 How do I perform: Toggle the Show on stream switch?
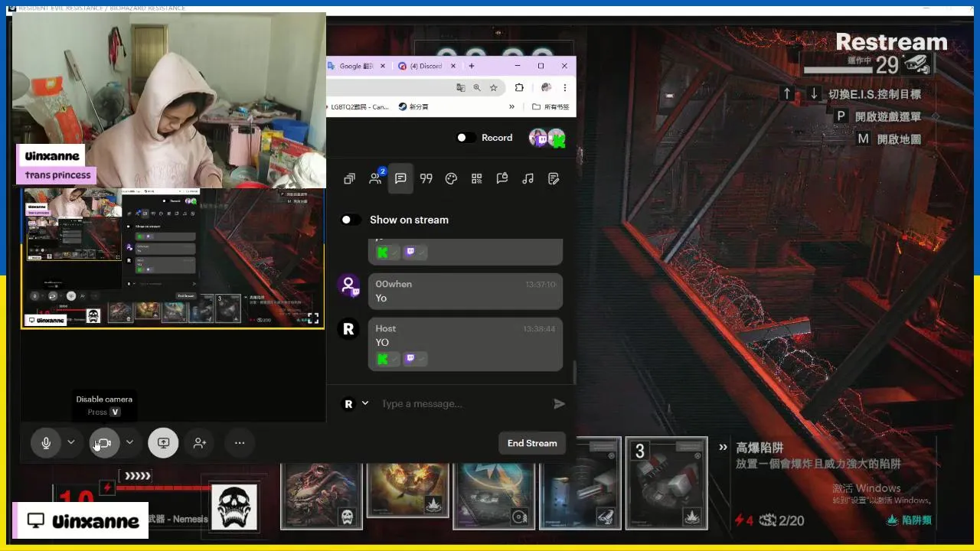(351, 220)
